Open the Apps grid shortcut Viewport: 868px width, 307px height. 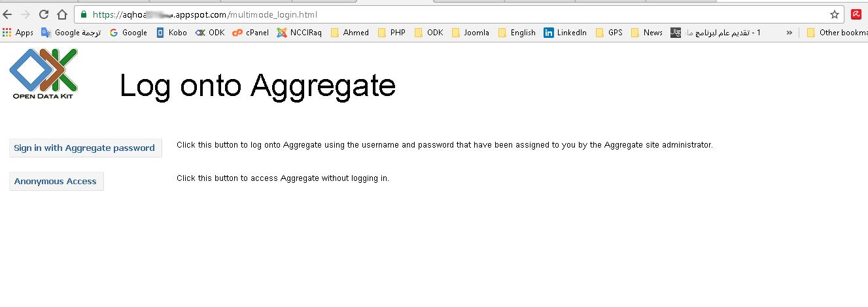point(18,33)
